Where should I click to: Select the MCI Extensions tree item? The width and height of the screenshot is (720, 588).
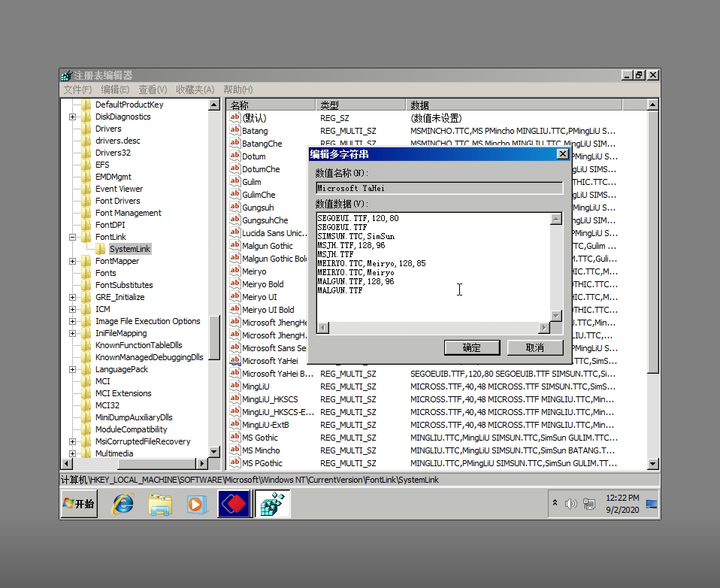pyautogui.click(x=123, y=393)
